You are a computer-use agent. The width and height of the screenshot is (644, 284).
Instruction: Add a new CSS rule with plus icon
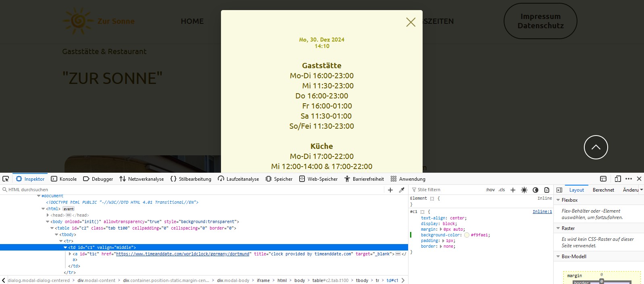[x=513, y=190]
